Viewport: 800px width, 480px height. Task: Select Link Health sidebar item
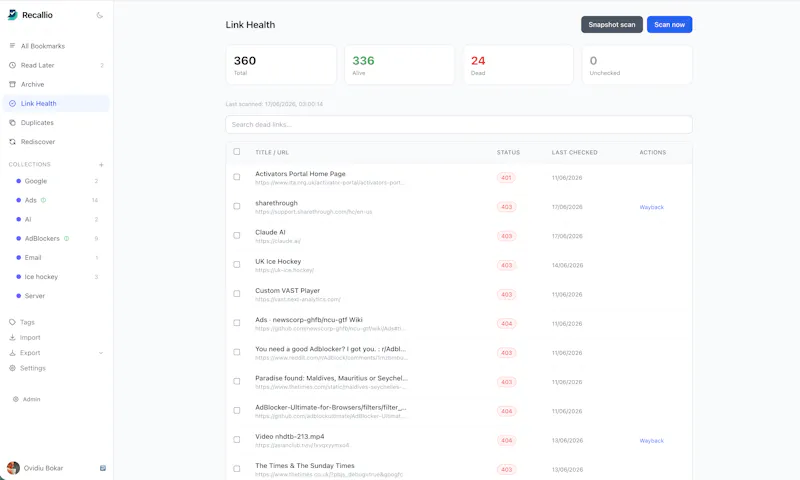tap(56, 104)
